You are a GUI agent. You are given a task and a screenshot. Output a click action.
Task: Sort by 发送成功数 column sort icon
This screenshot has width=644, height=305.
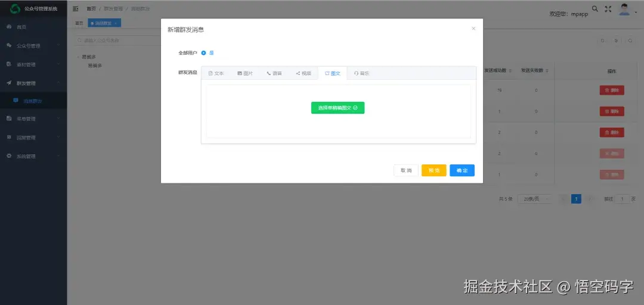[510, 71]
